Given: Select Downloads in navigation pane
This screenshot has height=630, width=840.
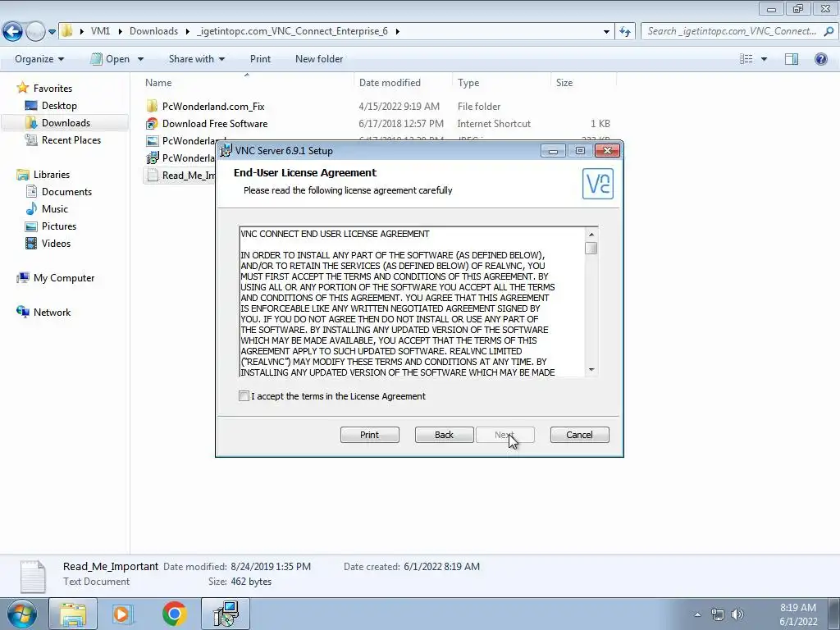Looking at the screenshot, I should coord(66,123).
